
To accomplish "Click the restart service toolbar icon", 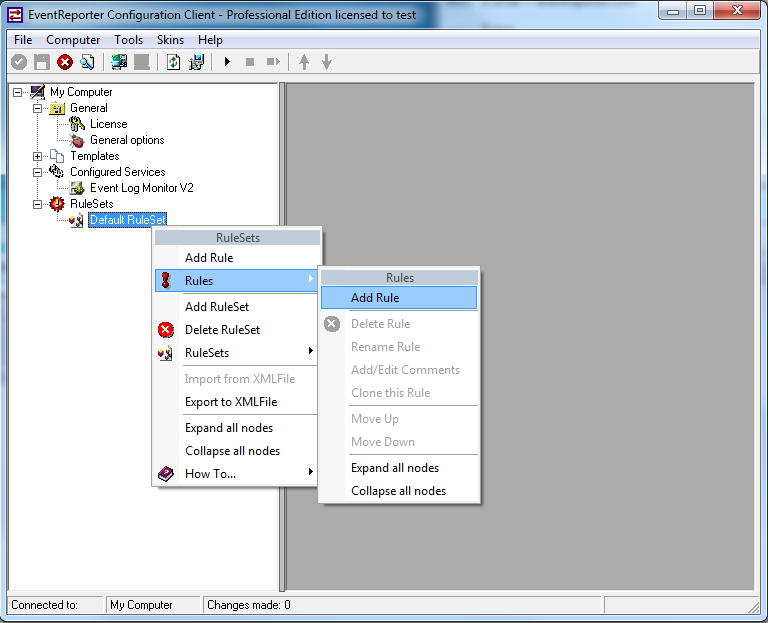I will (273, 62).
